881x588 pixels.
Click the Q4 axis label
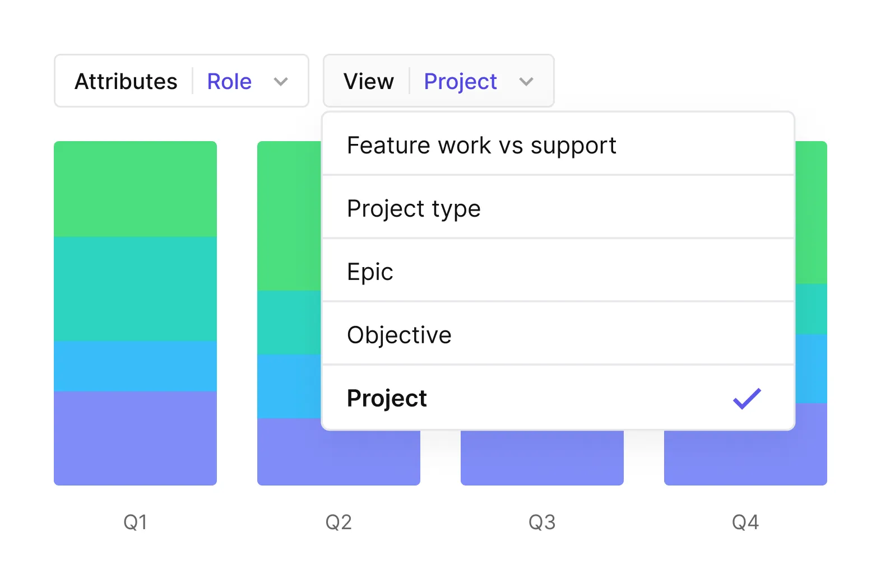click(745, 522)
